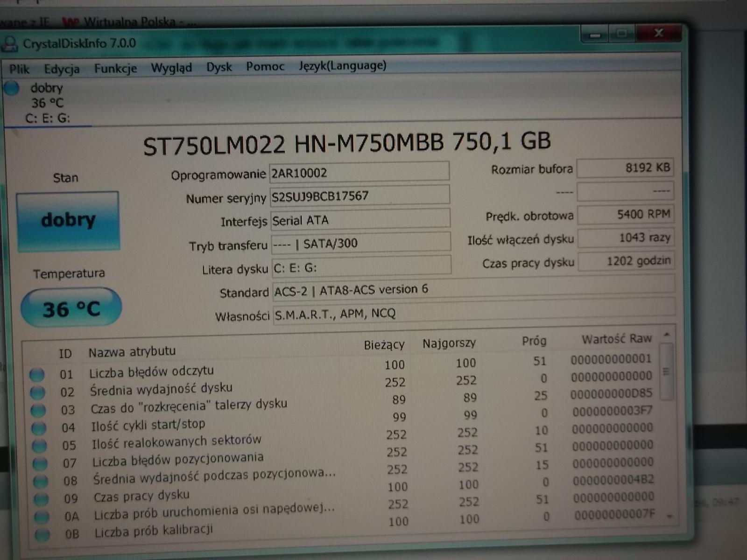Click the status circle for attribute 05

point(39,446)
